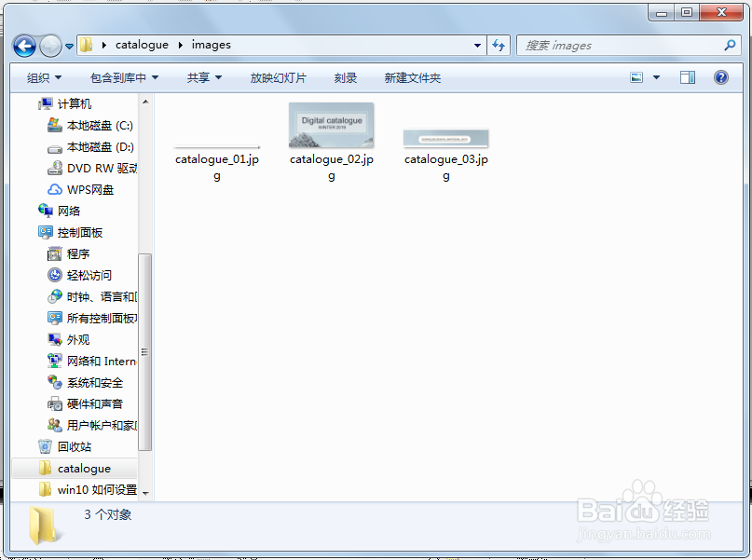The height and width of the screenshot is (560, 752).
Task: Open the recent locations dropdown arrow
Action: coord(69,47)
